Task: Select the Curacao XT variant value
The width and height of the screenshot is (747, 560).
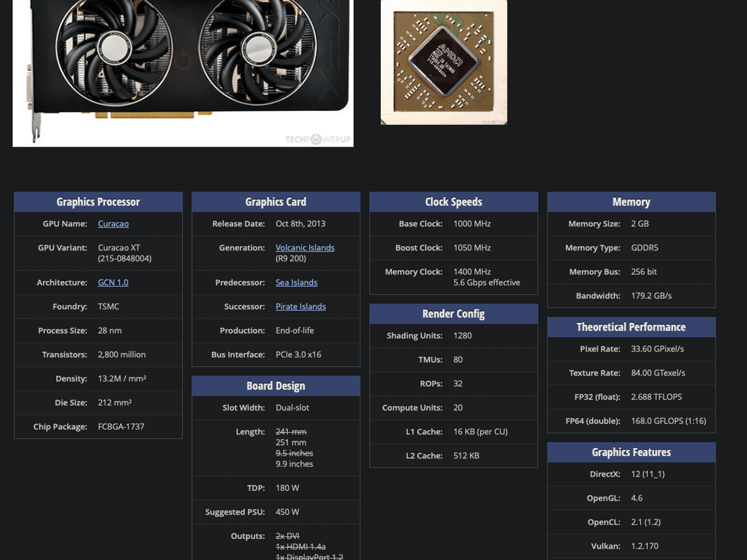Action: coord(119,248)
